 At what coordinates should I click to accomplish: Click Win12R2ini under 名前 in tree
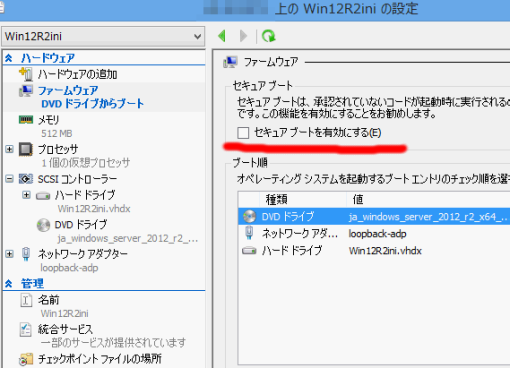pyautogui.click(x=65, y=313)
